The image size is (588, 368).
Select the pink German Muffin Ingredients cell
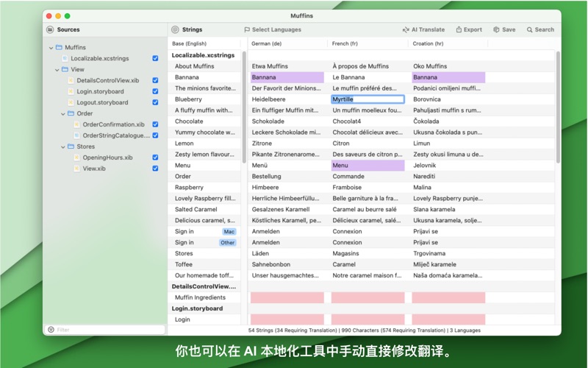[x=287, y=298]
